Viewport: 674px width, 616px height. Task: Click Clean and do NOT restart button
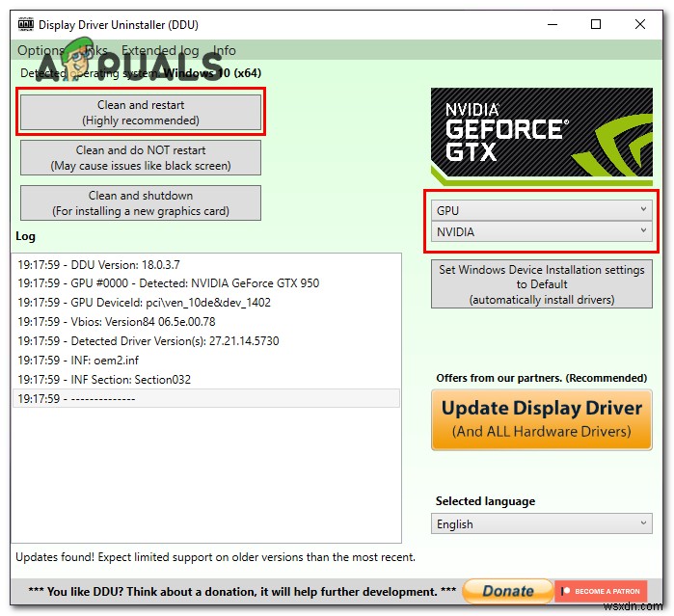pos(141,158)
